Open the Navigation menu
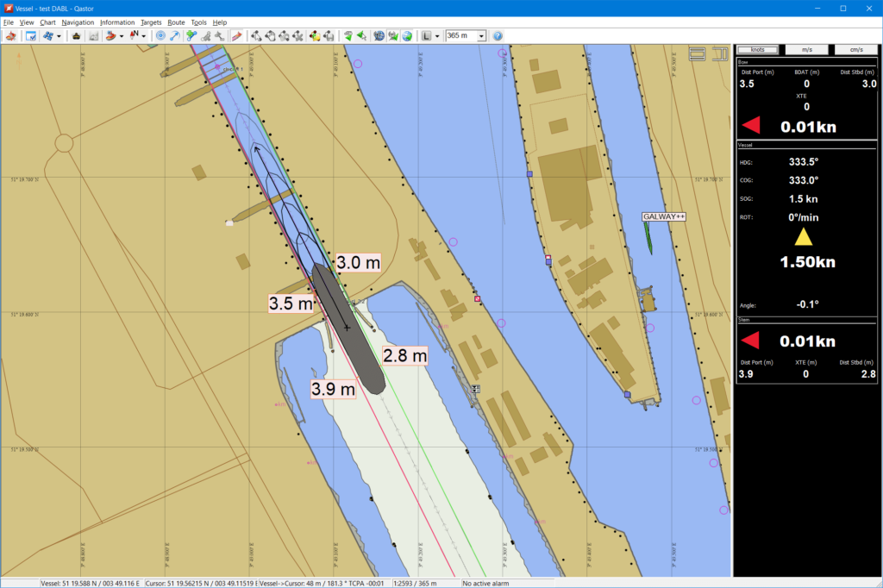This screenshot has width=883, height=588. pyautogui.click(x=78, y=22)
